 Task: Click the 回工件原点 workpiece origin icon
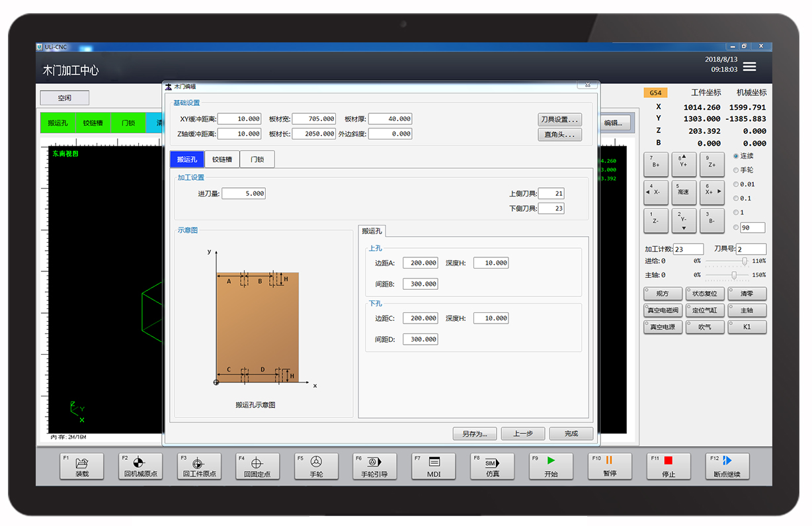coord(199,462)
